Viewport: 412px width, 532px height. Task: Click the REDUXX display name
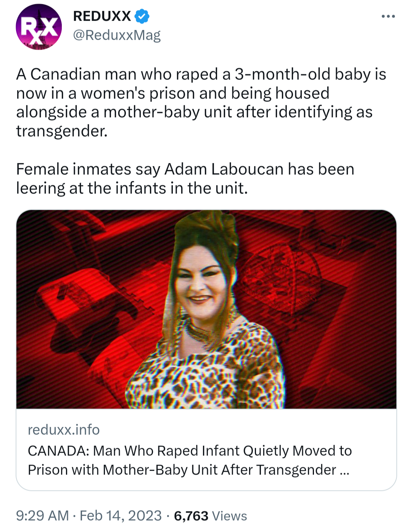point(102,16)
